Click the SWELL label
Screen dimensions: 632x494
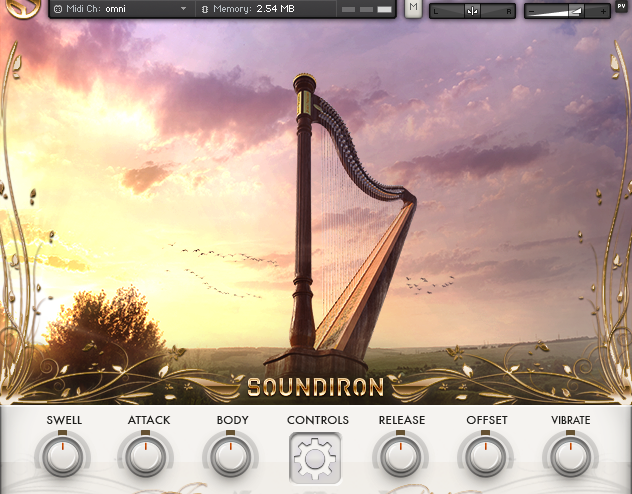[x=64, y=420]
